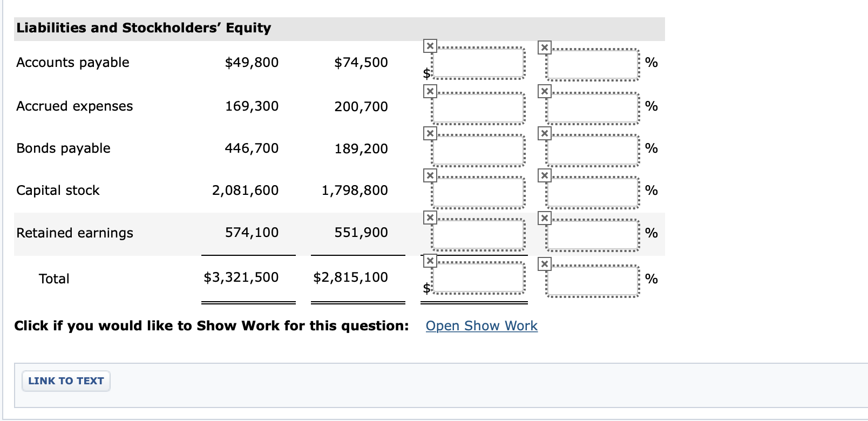868x421 pixels.
Task: Clear the Total percent field using X icon
Action: pos(544,264)
